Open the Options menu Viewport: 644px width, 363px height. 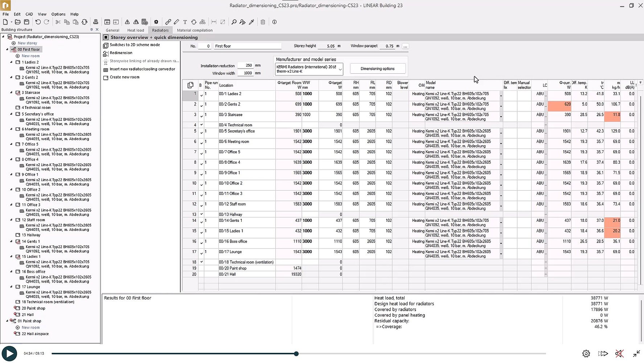[58, 14]
